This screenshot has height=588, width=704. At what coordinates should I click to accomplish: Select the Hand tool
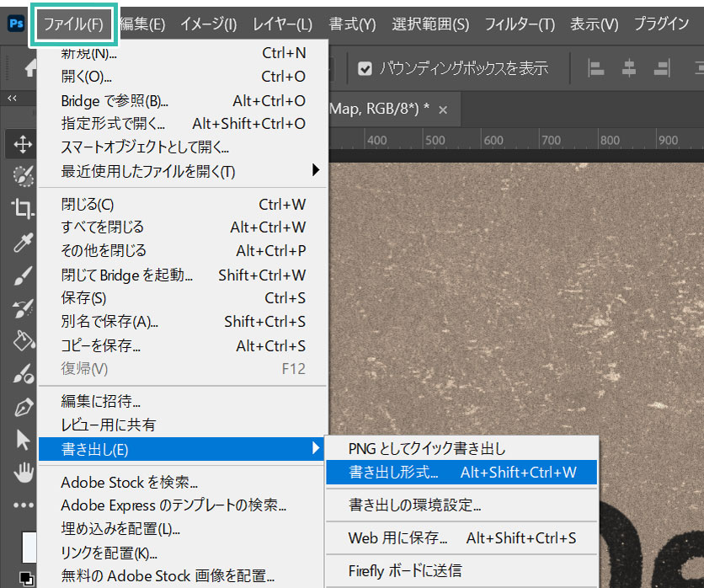[x=24, y=472]
